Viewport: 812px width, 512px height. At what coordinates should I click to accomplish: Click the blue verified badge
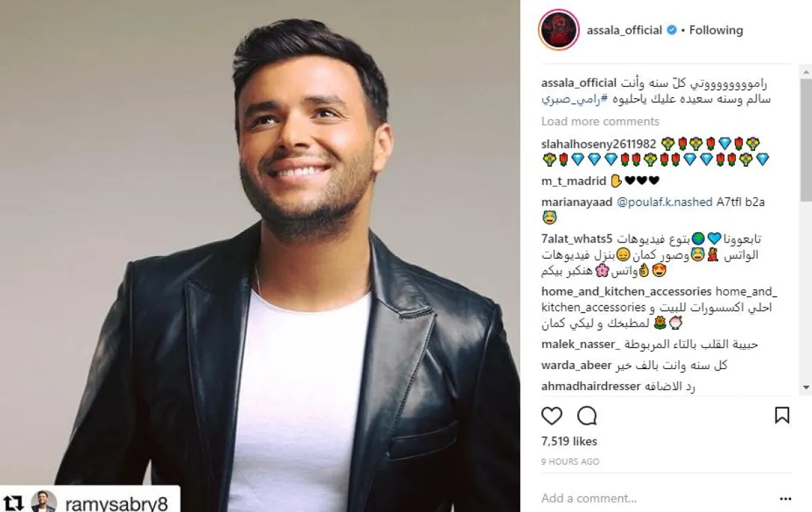(672, 30)
